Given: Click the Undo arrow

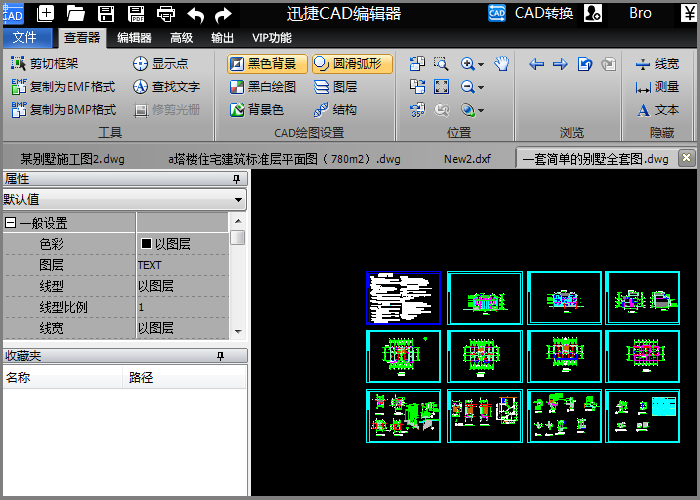Looking at the screenshot, I should click(196, 15).
